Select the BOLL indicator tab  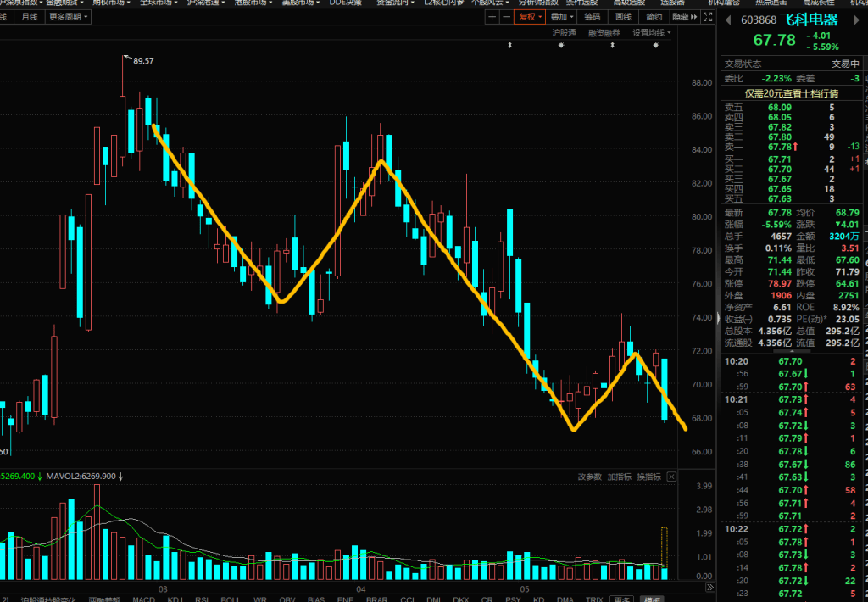230,599
